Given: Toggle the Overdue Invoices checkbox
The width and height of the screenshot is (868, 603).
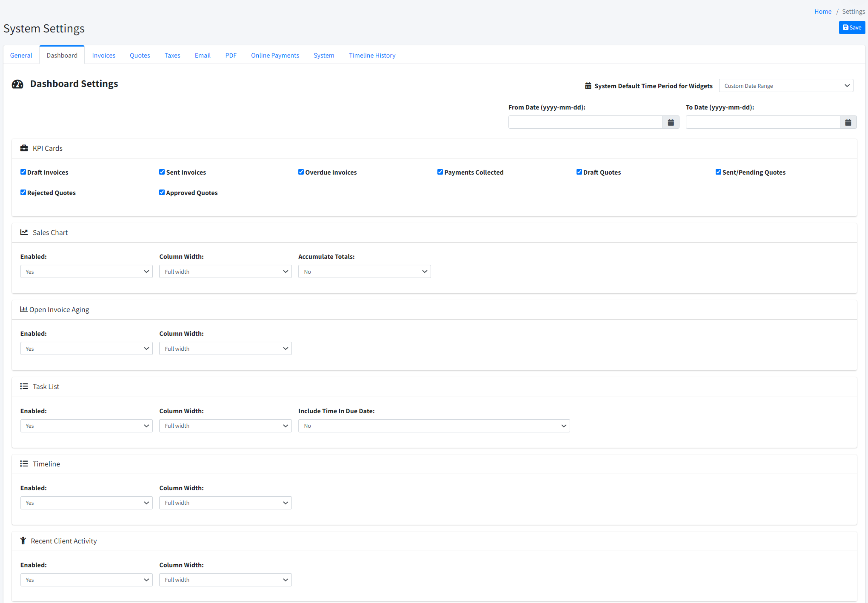Looking at the screenshot, I should (x=301, y=172).
